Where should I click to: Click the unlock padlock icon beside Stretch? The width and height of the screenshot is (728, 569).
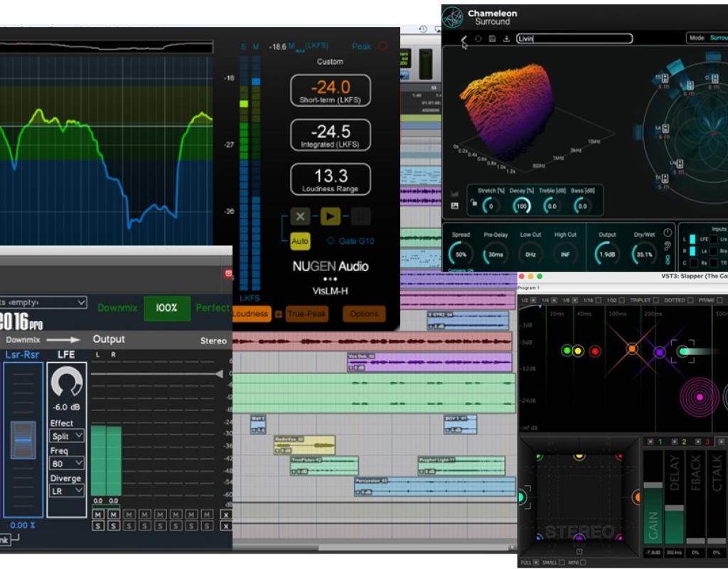(473, 203)
